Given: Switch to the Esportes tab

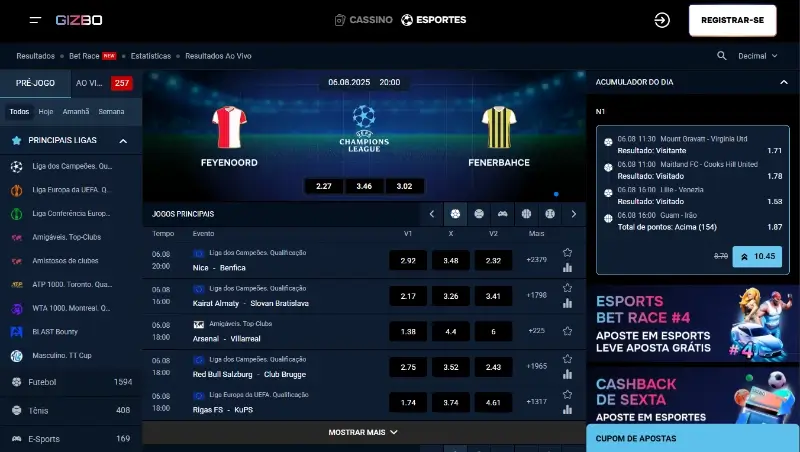Looking at the screenshot, I should pos(434,20).
